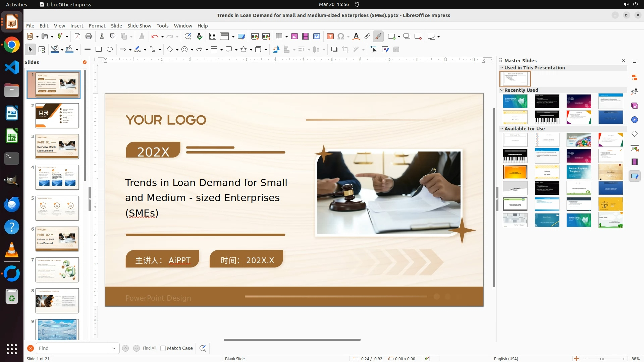This screenshot has width=644, height=362.
Task: Open the Slide Show menu
Action: pyautogui.click(x=139, y=26)
